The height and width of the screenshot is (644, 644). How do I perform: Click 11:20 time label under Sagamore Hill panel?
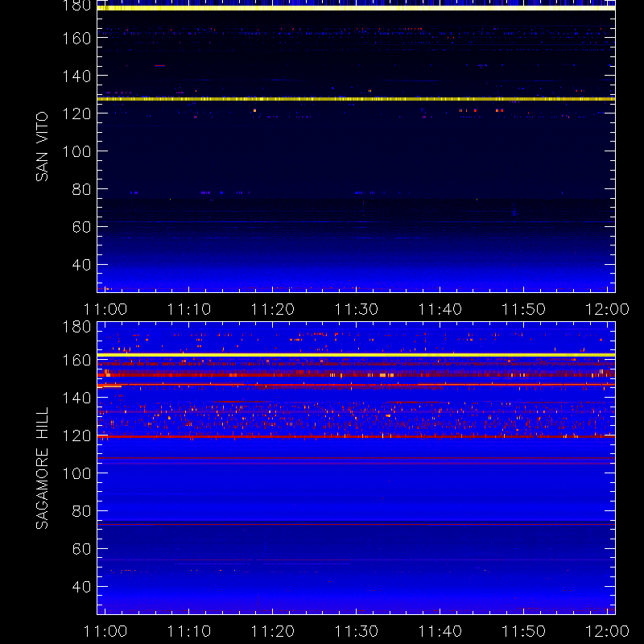pos(273,631)
